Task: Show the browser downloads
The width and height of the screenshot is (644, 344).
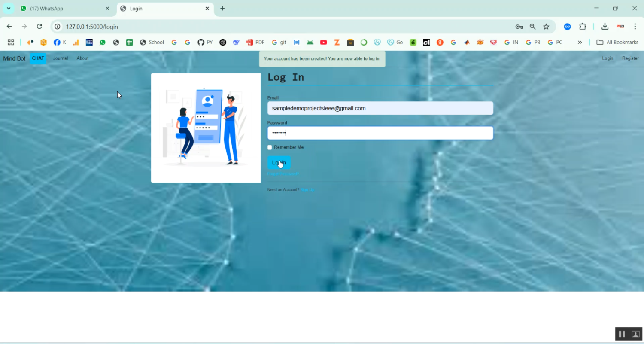Action: (x=605, y=27)
